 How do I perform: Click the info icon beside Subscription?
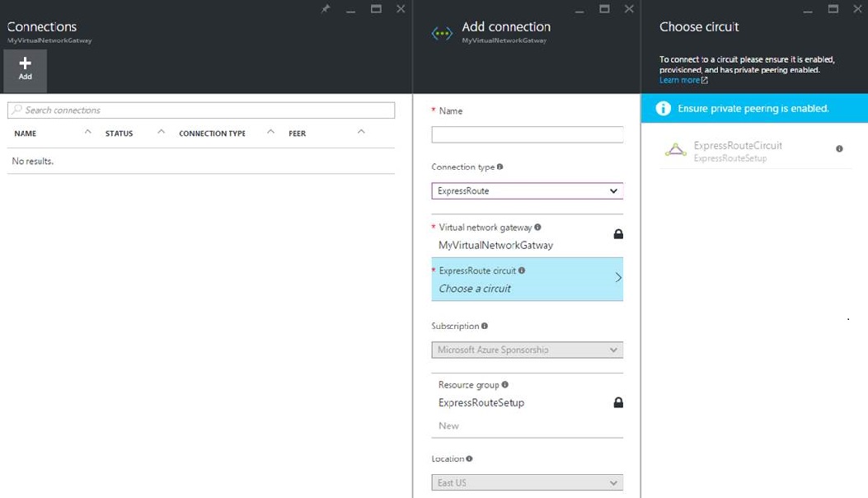point(485,326)
